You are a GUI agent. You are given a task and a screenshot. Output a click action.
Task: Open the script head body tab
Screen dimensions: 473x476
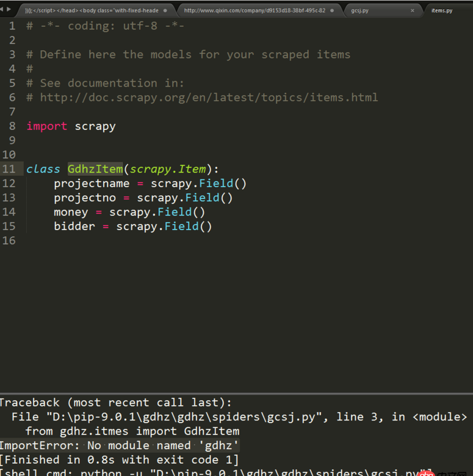(x=92, y=10)
